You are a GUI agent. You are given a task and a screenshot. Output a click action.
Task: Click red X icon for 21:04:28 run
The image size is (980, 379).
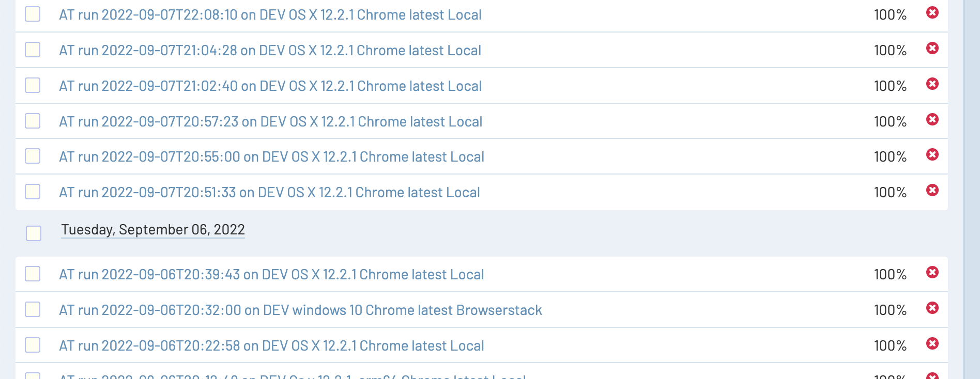932,49
